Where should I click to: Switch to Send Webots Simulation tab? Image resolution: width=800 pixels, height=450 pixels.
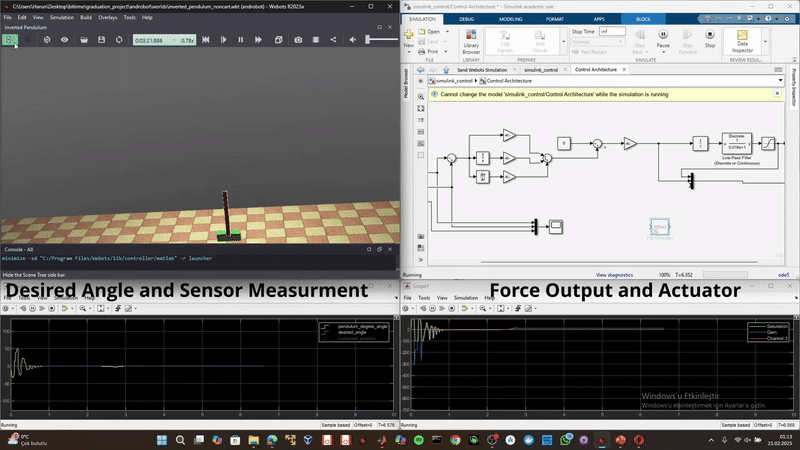(x=482, y=70)
